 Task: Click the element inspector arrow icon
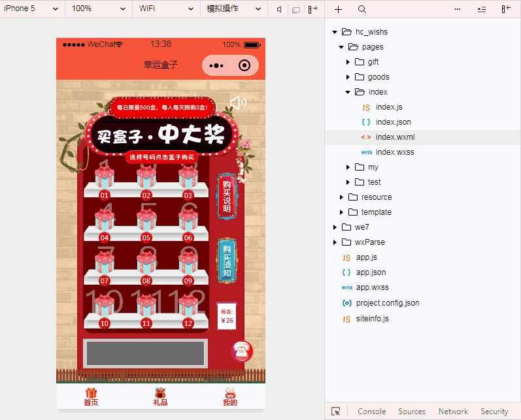point(335,412)
